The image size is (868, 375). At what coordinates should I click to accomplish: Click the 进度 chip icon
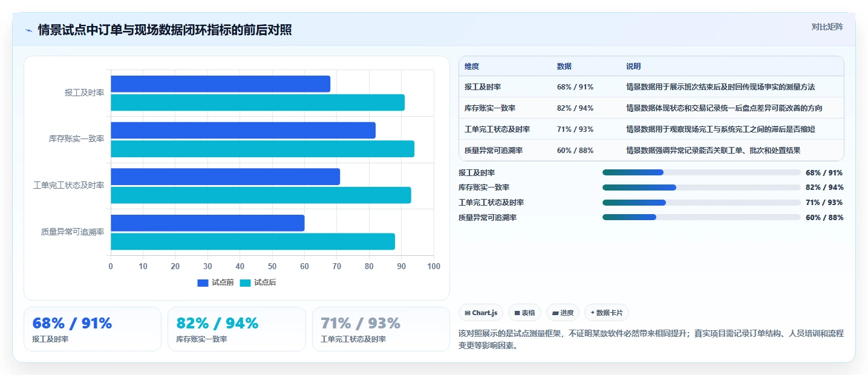click(555, 313)
